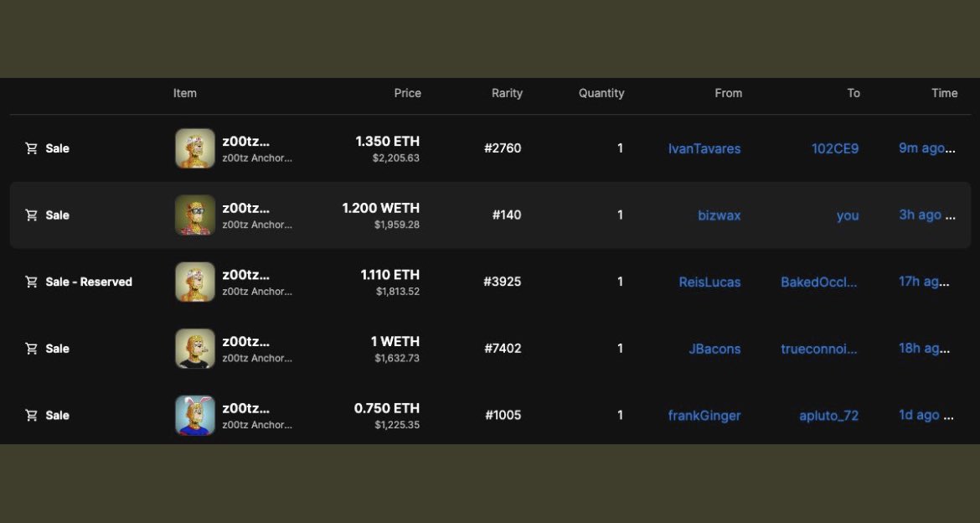Click the z00tz item name priced 1 WETH
980x523 pixels.
coord(246,342)
